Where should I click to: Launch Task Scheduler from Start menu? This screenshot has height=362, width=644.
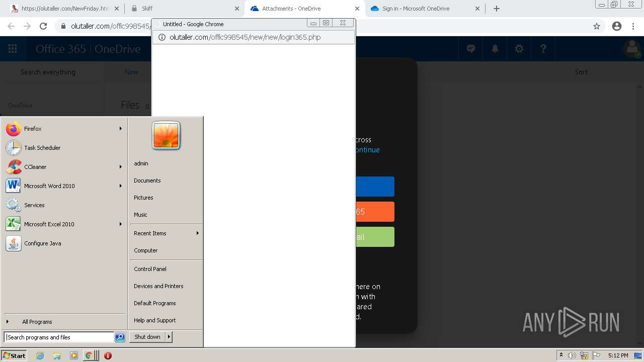point(64,148)
